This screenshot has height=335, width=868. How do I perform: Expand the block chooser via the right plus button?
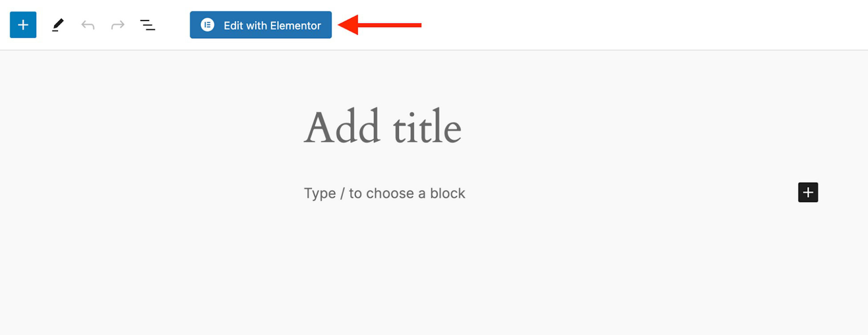tap(807, 192)
